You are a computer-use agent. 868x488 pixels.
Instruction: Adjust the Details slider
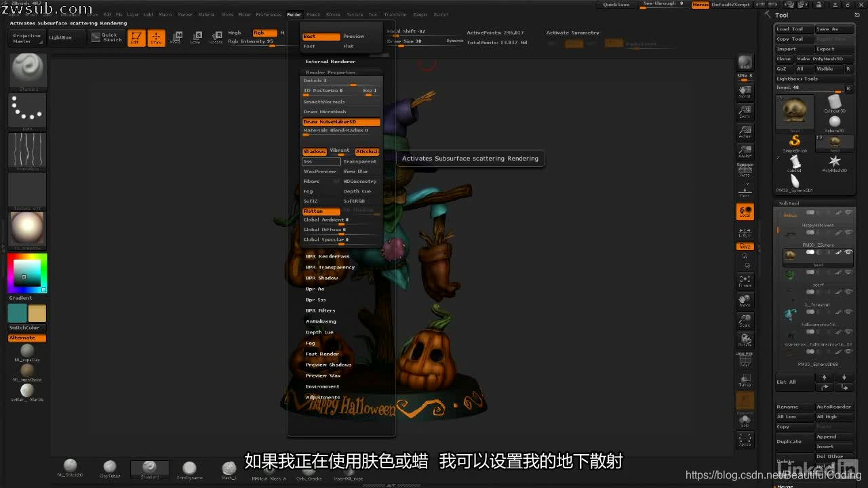341,81
